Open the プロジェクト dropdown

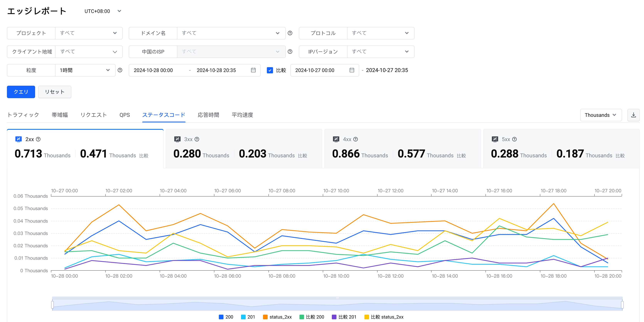point(89,33)
